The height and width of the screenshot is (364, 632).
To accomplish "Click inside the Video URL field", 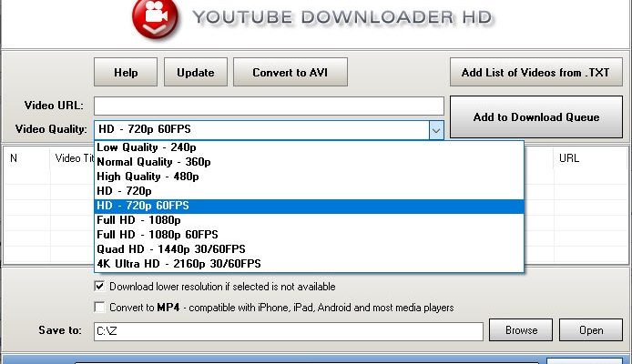I will coord(269,106).
